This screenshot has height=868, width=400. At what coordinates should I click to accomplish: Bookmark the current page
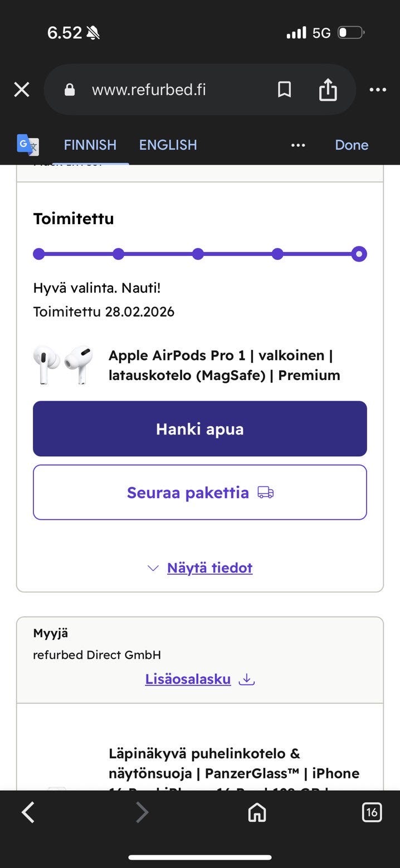click(x=284, y=89)
